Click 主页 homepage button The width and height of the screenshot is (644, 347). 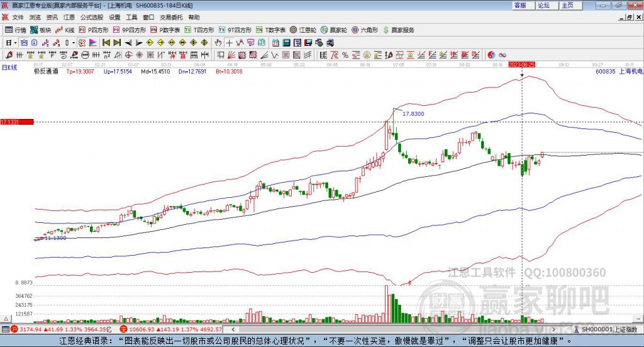tap(571, 5)
